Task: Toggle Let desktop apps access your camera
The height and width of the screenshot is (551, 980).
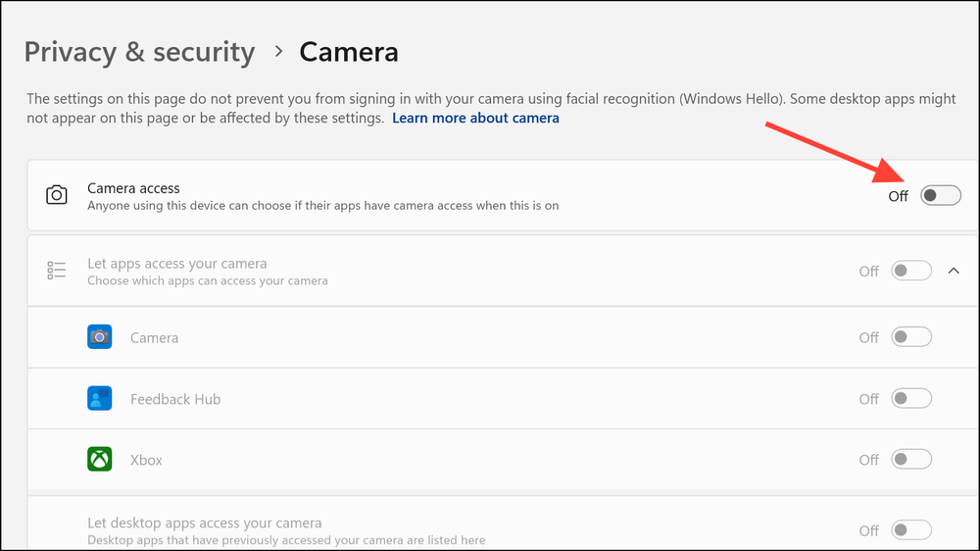Action: tap(910, 530)
